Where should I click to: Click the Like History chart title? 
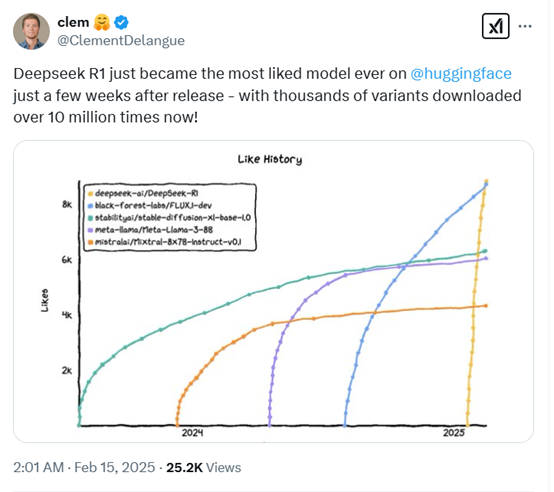270,159
